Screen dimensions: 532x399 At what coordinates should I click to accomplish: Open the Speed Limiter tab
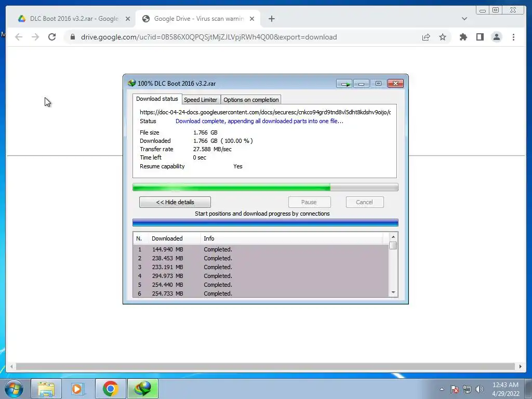click(201, 100)
